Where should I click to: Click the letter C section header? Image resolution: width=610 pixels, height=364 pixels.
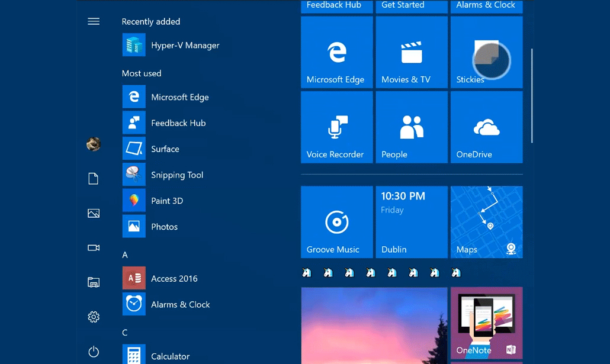125,333
